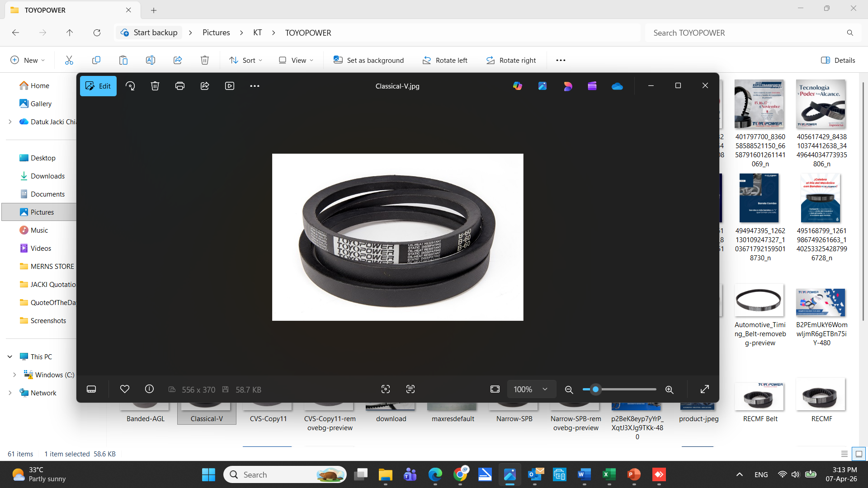Open Documents in navigation pane

click(x=47, y=194)
